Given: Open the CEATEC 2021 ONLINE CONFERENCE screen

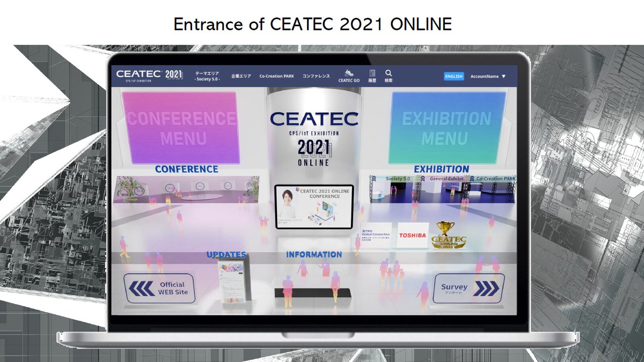Looking at the screenshot, I should 314,206.
